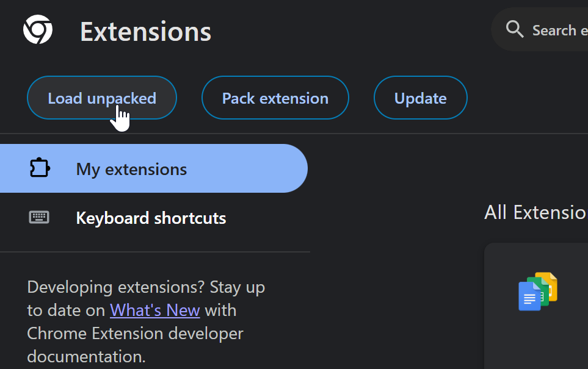Click the 'Chrome Extension developer documentation' text
588x369 pixels.
(134, 334)
